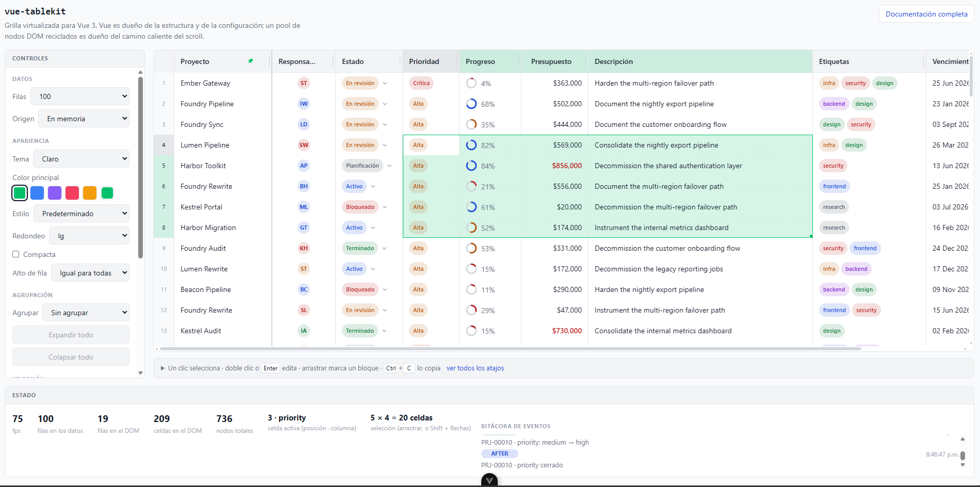
Task: Click the KH avatar in the Foundry Audit row
Action: [x=304, y=248]
